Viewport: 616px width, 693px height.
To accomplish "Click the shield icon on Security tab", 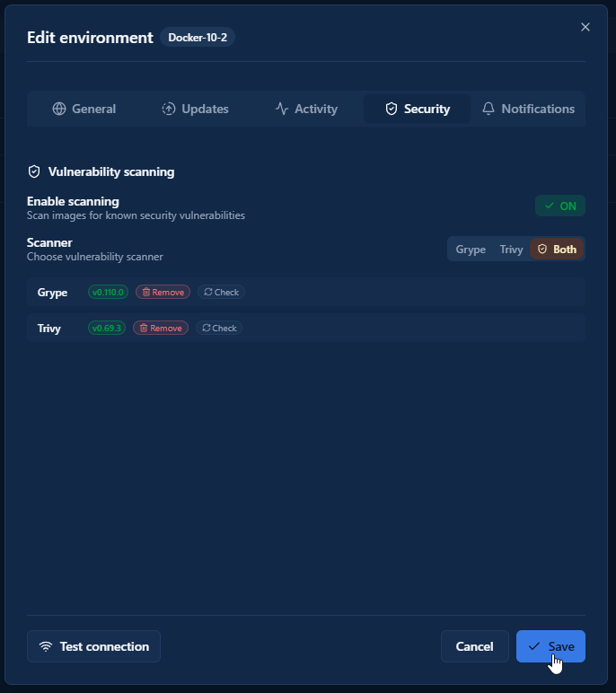I will 391,109.
